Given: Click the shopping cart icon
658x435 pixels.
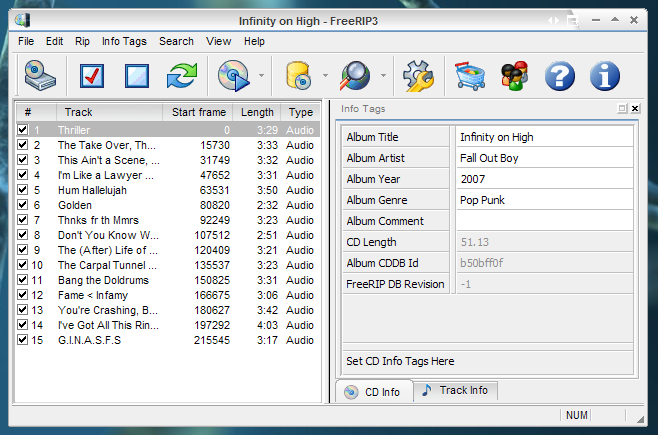Looking at the screenshot, I should tap(470, 76).
